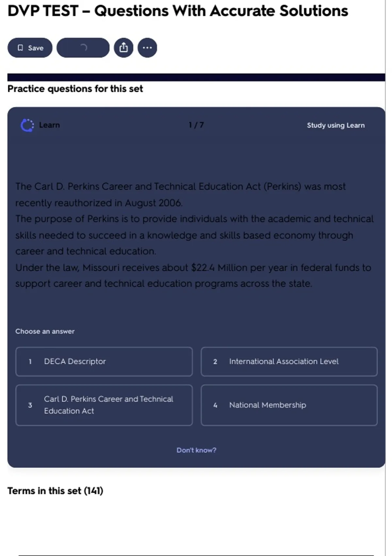Screen dimensions: 392x556
Task: Select answer 4, National Membership
Action: click(x=289, y=405)
